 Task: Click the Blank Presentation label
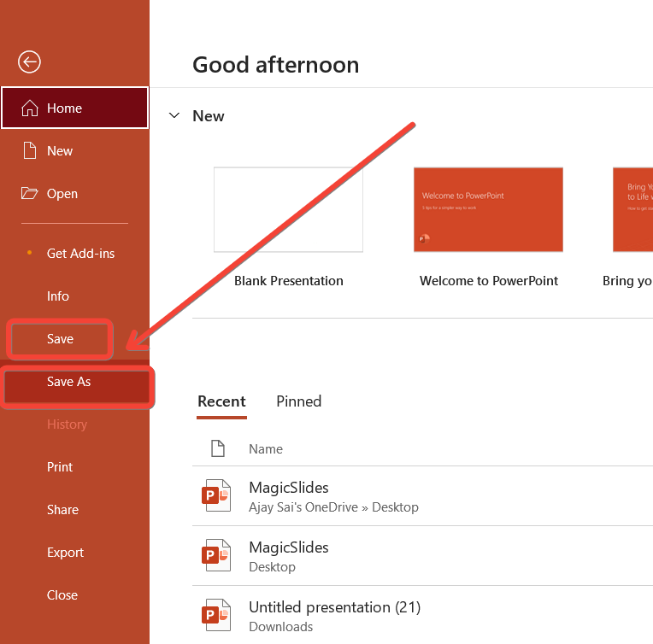click(x=289, y=281)
